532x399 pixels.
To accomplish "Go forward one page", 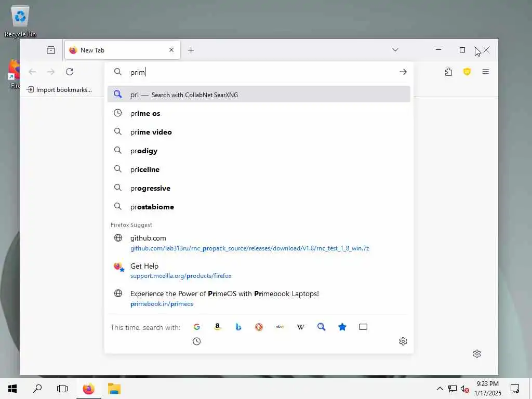I will 51,72.
